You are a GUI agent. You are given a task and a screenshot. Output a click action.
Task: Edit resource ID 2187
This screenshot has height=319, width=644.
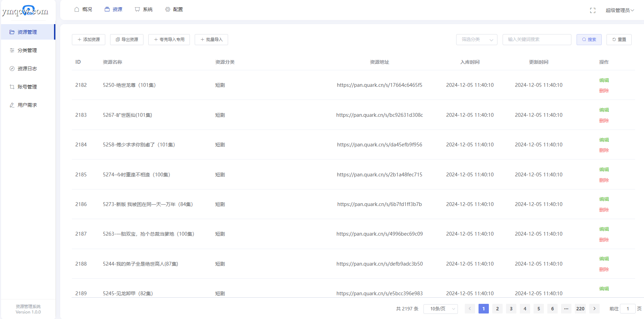point(604,229)
